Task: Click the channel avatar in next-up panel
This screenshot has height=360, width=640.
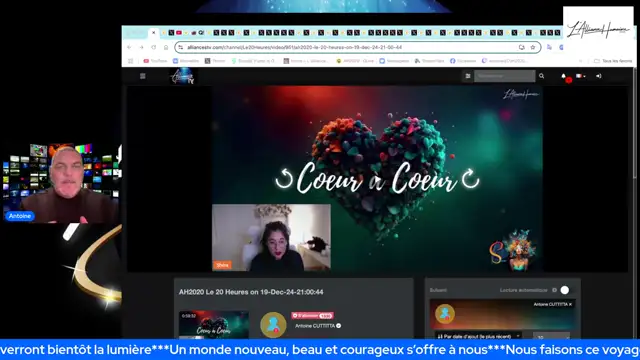Action: (x=445, y=314)
